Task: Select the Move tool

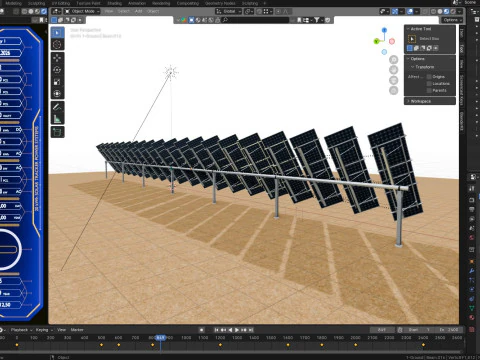Action: pos(57,58)
